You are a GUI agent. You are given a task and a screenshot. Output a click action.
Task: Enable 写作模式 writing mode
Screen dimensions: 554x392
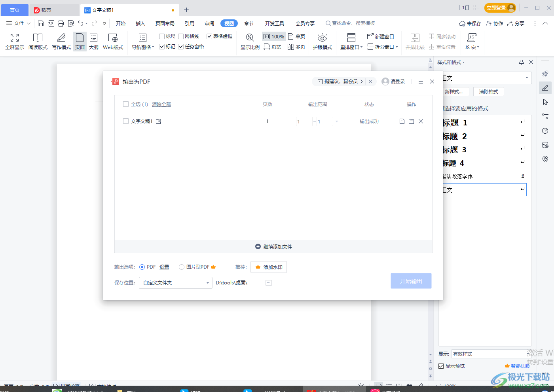(61, 42)
